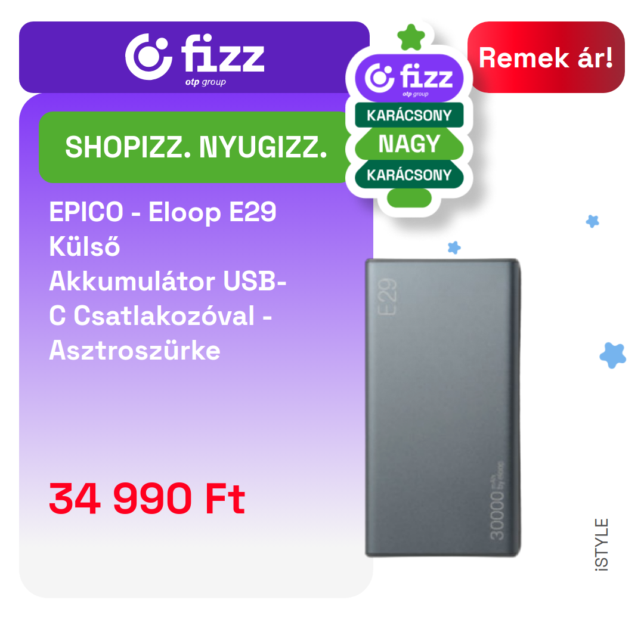Screen dimensions: 644x644
Task: Click the green tree trunk of the badge
Action: click(409, 198)
